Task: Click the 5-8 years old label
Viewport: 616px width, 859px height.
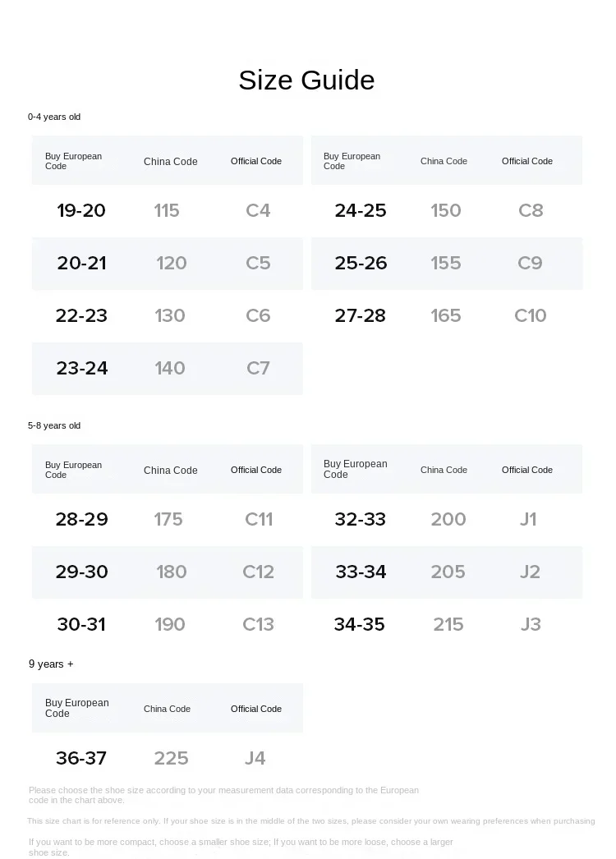Action: [54, 425]
